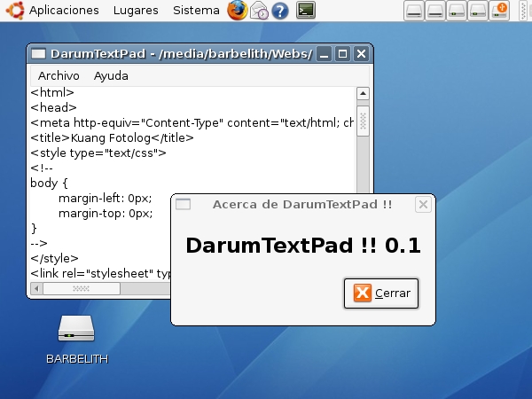Screen dimensions: 532x399
Task: Open the Acerca dialog's window menu icon
Action: (x=184, y=205)
